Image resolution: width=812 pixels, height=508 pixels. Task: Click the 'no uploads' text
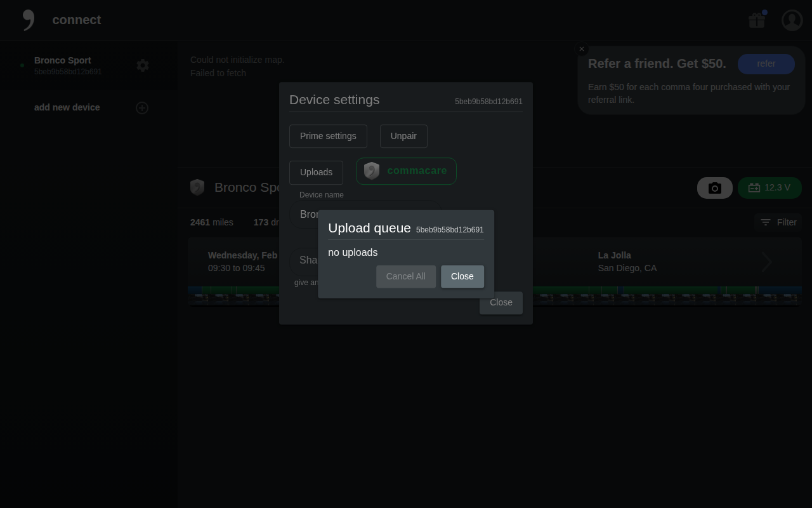coord(353,253)
